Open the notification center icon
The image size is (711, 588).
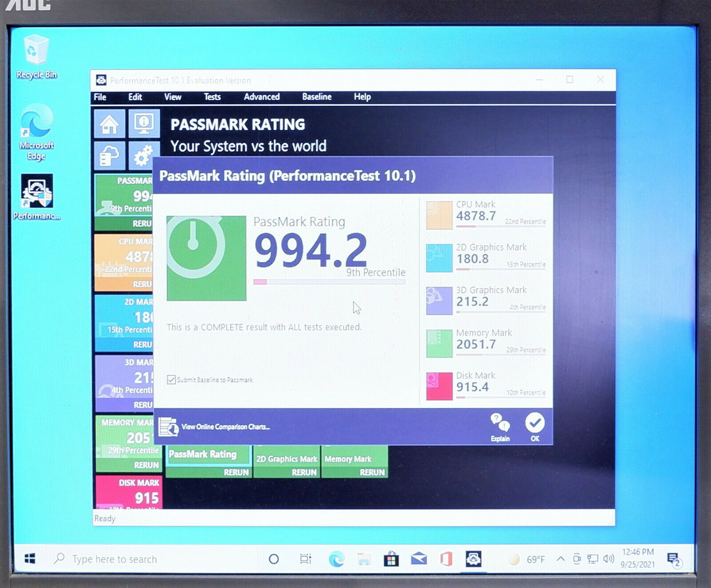click(674, 560)
